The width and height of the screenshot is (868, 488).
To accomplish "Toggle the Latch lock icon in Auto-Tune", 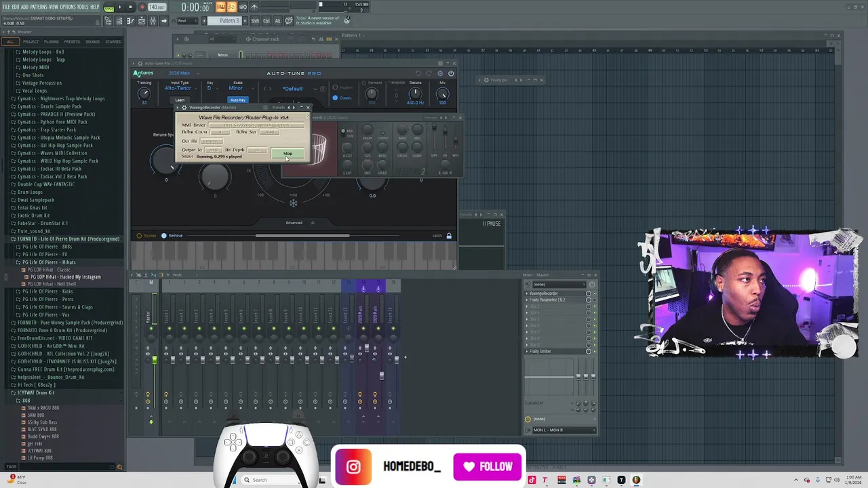I will (x=448, y=236).
